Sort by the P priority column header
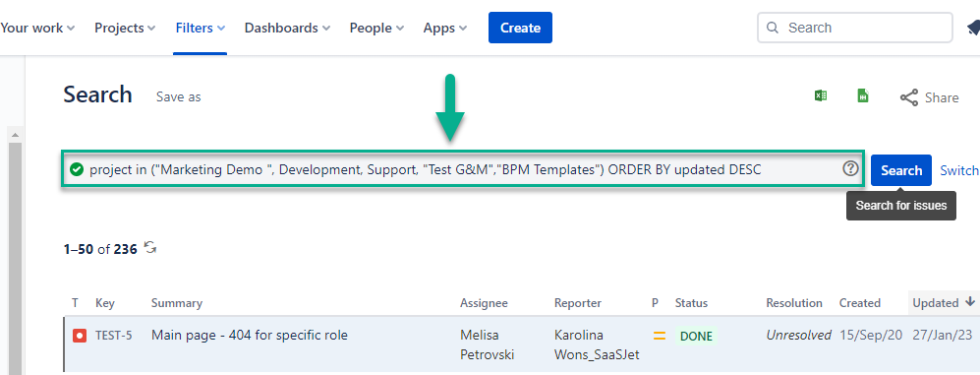This screenshot has width=980, height=375. click(x=655, y=303)
